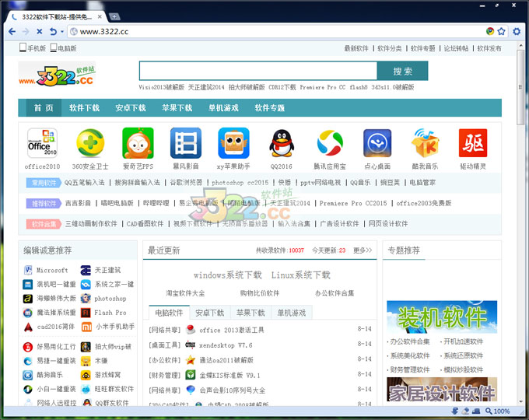Select the 苹果下载 tab in recent updates
The width and height of the screenshot is (529, 420).
click(x=250, y=313)
